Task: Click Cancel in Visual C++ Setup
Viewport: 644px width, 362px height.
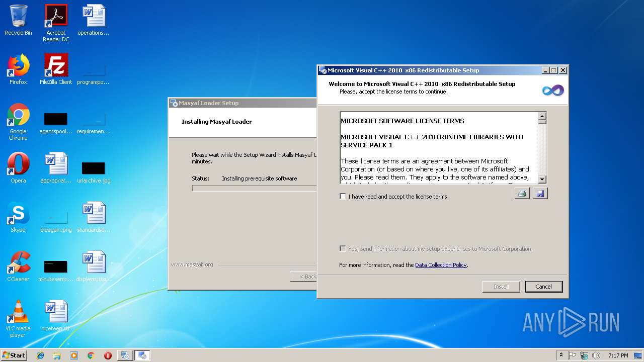Action: pos(543,287)
